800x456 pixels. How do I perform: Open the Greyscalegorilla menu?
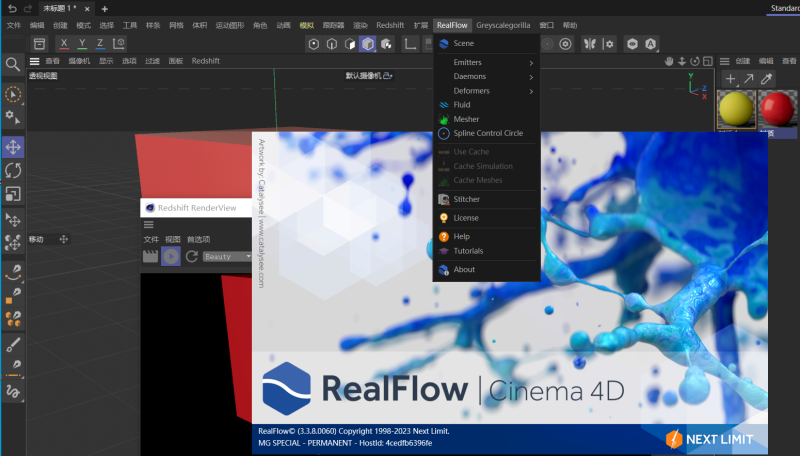[503, 25]
